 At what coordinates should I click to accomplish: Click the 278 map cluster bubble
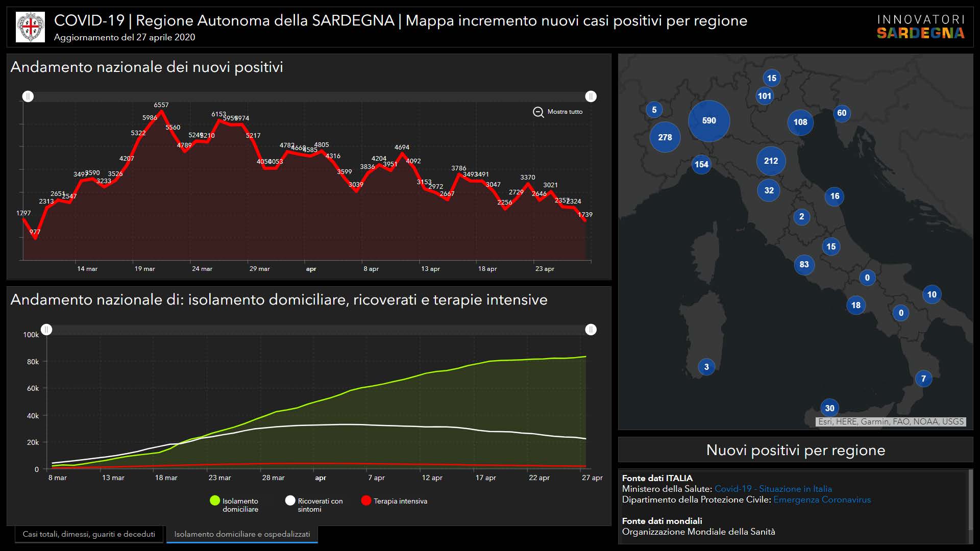coord(665,137)
